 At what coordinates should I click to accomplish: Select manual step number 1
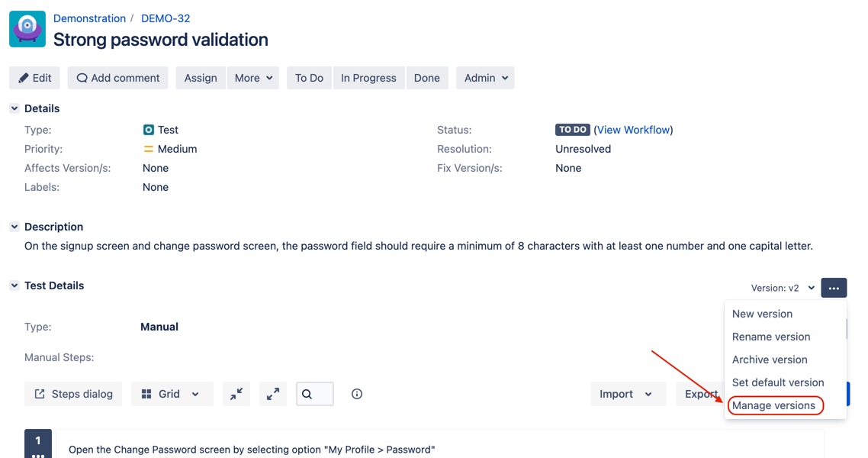(x=37, y=443)
